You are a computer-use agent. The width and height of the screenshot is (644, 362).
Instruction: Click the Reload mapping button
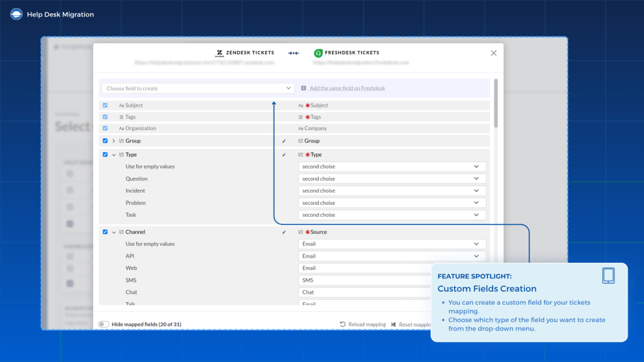click(x=363, y=324)
